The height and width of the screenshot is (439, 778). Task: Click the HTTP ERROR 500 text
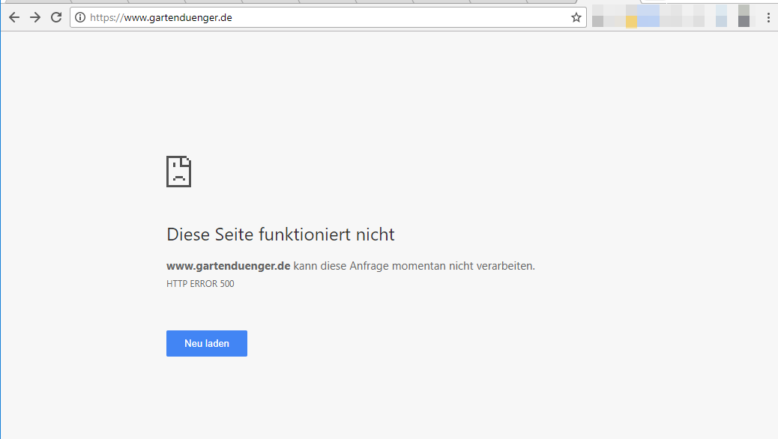click(200, 284)
